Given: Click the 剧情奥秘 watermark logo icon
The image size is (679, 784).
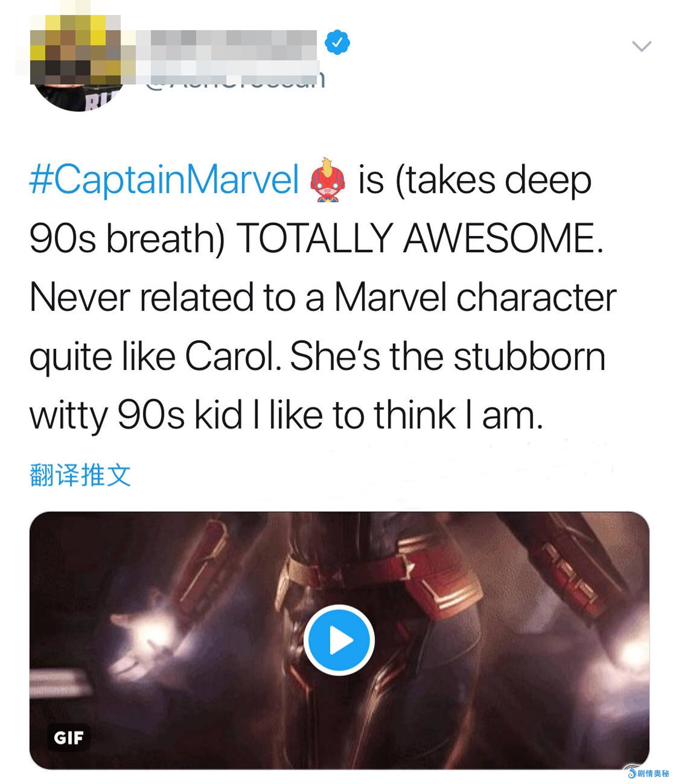Looking at the screenshot, I should (631, 773).
